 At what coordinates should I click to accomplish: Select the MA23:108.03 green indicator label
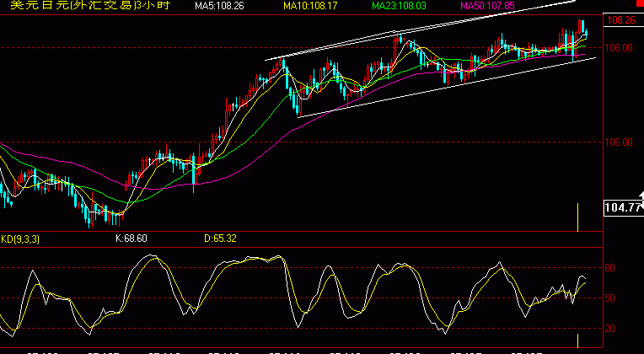click(x=400, y=6)
